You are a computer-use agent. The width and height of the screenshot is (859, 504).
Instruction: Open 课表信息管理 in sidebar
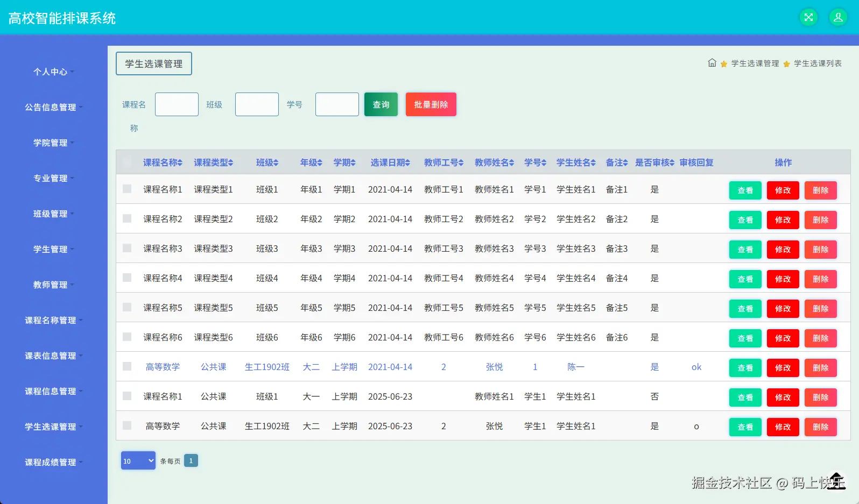[53, 356]
